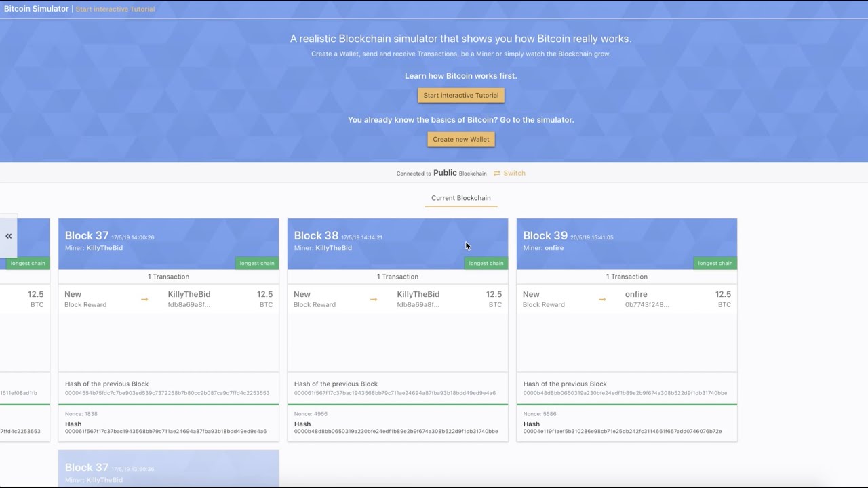
Task: Click the Block 39 heading
Action: pos(545,236)
